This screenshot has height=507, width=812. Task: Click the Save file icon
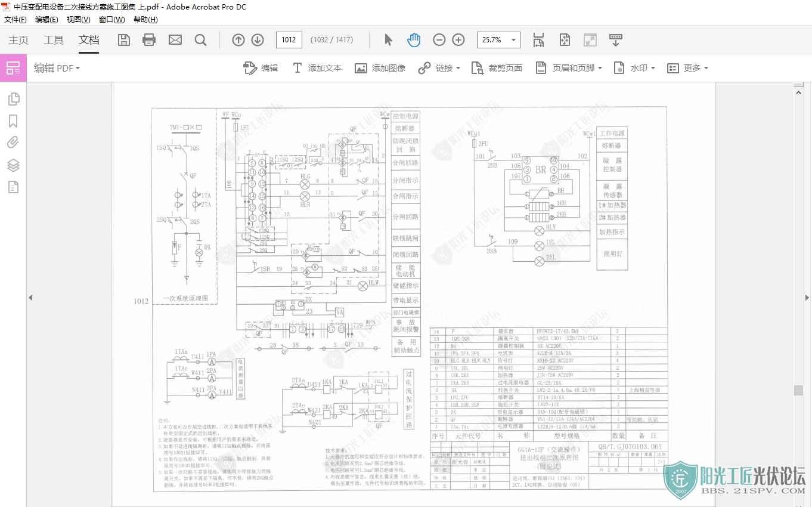point(124,40)
